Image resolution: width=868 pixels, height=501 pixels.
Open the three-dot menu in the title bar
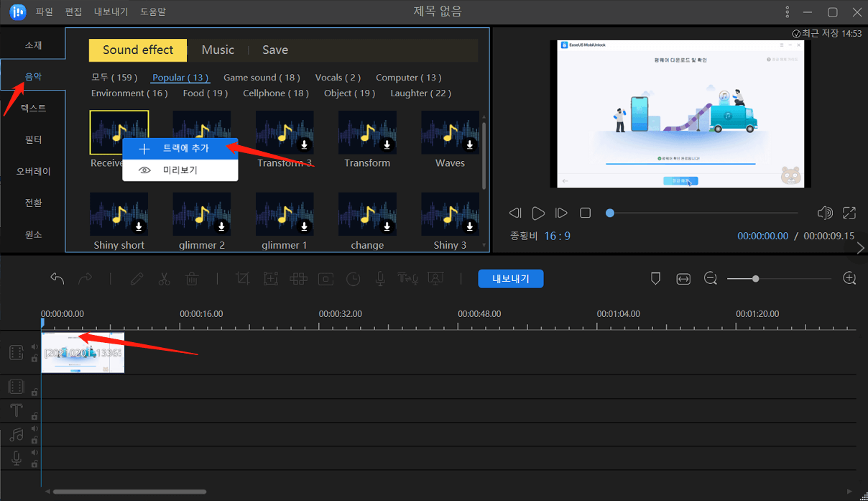point(788,12)
